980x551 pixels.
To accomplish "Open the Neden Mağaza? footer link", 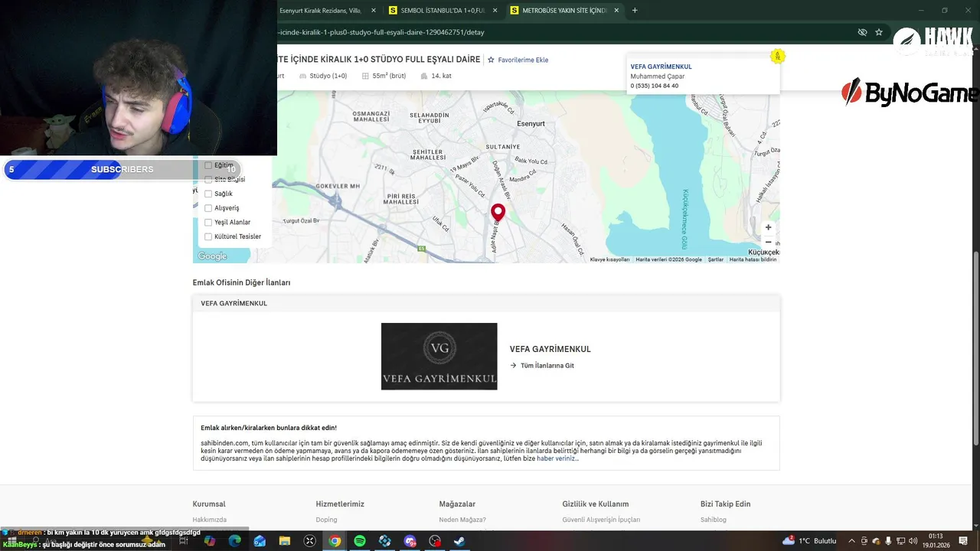I will pos(462,520).
